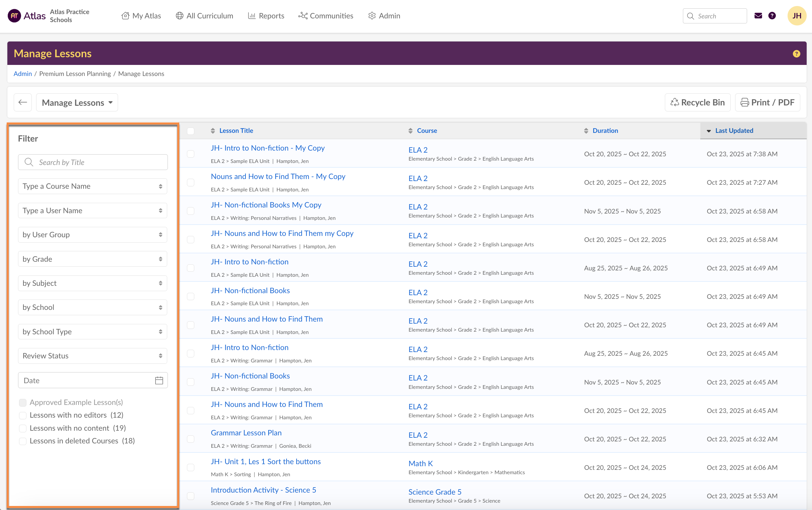The height and width of the screenshot is (510, 812).
Task: Check Lessons with no editors
Action: (x=23, y=415)
